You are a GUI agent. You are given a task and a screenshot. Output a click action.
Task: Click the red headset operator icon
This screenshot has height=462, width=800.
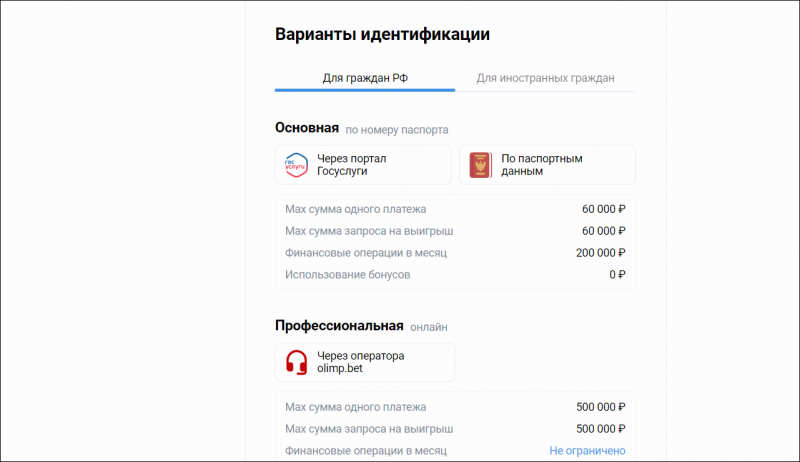(296, 363)
